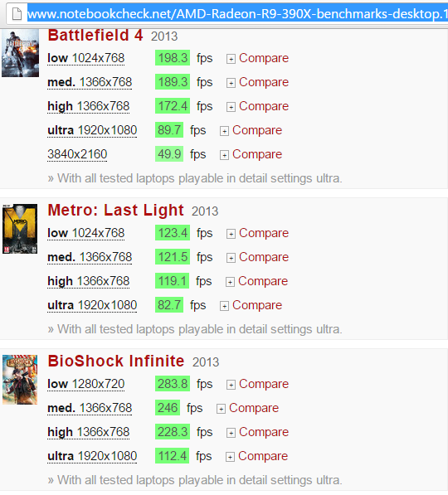Open the Battlefield 4 title link
Viewport: 448px width, 495px height.
[95, 35]
